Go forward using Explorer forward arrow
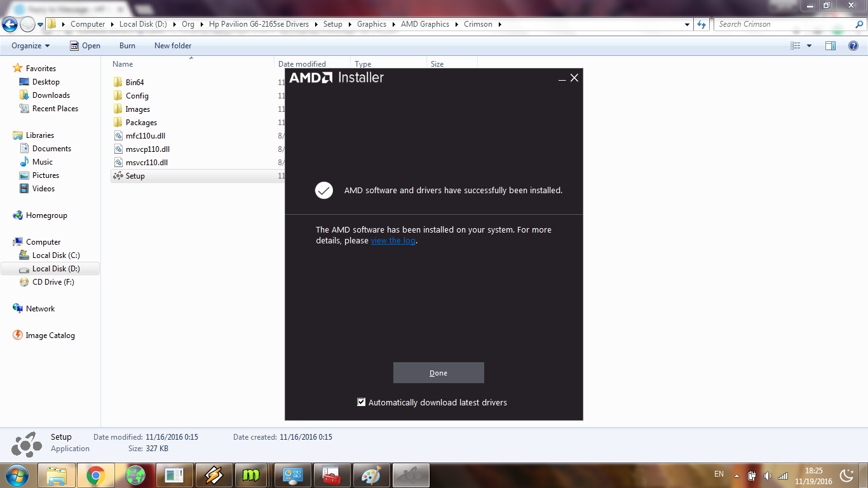868x488 pixels. pos(27,25)
